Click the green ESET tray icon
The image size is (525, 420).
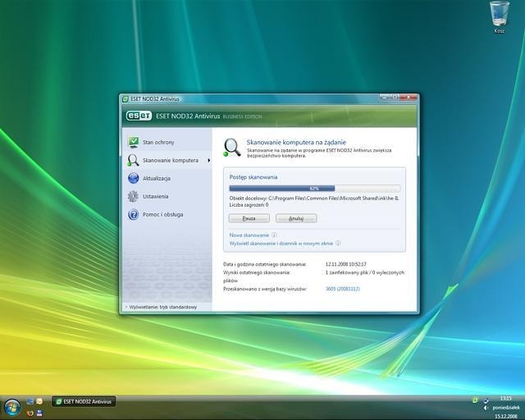[x=475, y=400]
